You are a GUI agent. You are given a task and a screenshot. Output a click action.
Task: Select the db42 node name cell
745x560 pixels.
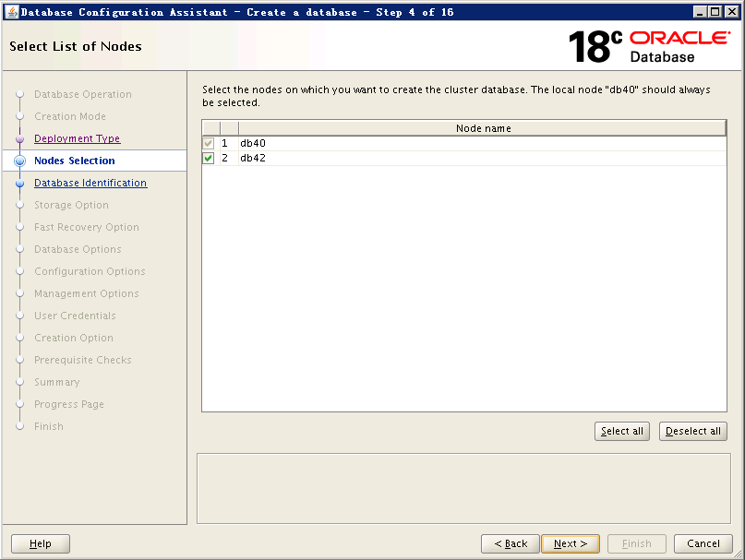tap(483, 158)
